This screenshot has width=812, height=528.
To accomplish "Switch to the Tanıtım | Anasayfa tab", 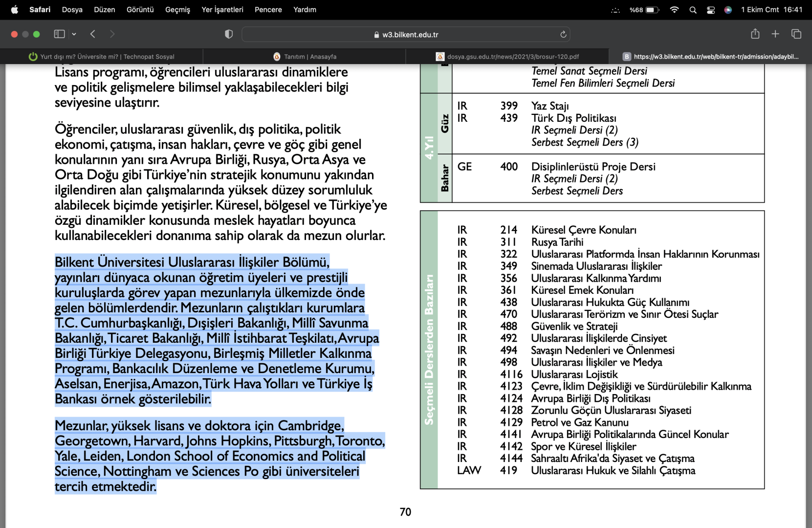I will pyautogui.click(x=304, y=56).
